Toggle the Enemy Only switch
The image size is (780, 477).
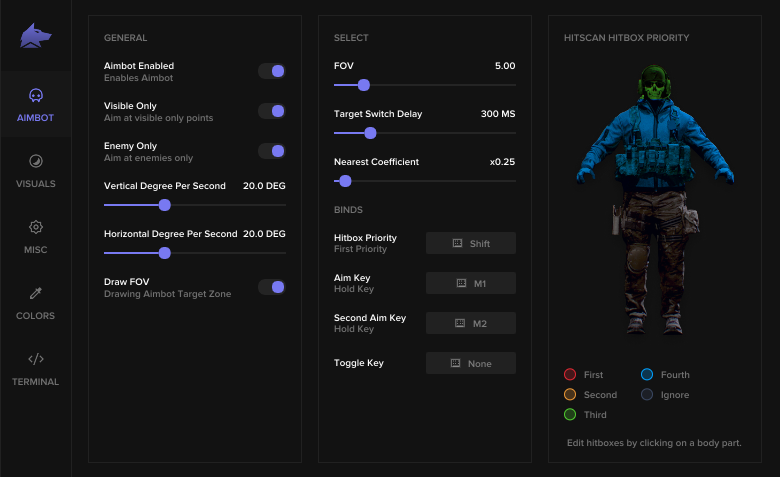coord(272,151)
